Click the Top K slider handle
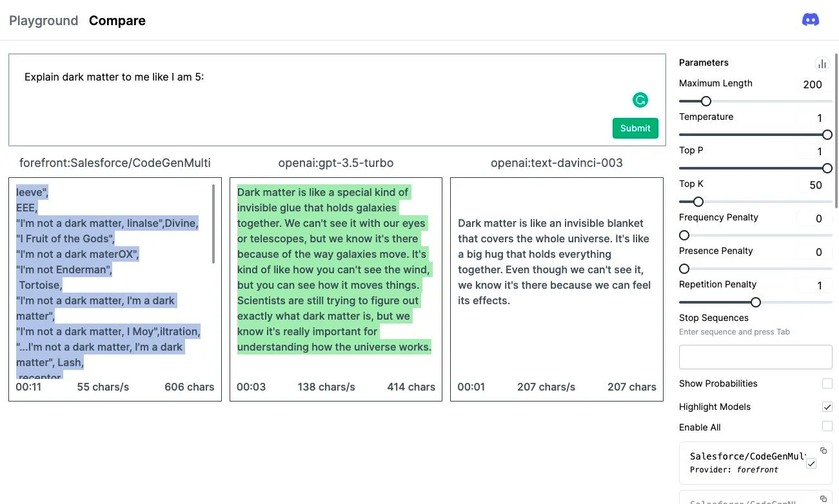839x504 pixels. click(x=698, y=202)
